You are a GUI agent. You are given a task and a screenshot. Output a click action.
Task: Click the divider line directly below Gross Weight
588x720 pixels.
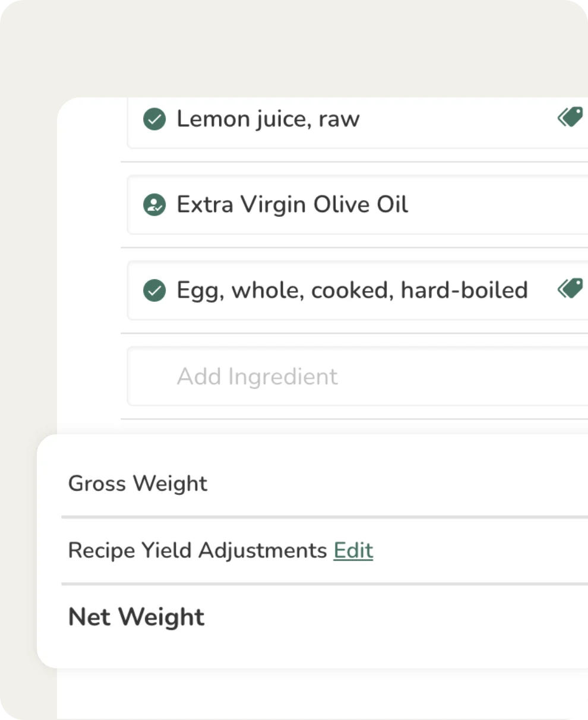pos(324,517)
